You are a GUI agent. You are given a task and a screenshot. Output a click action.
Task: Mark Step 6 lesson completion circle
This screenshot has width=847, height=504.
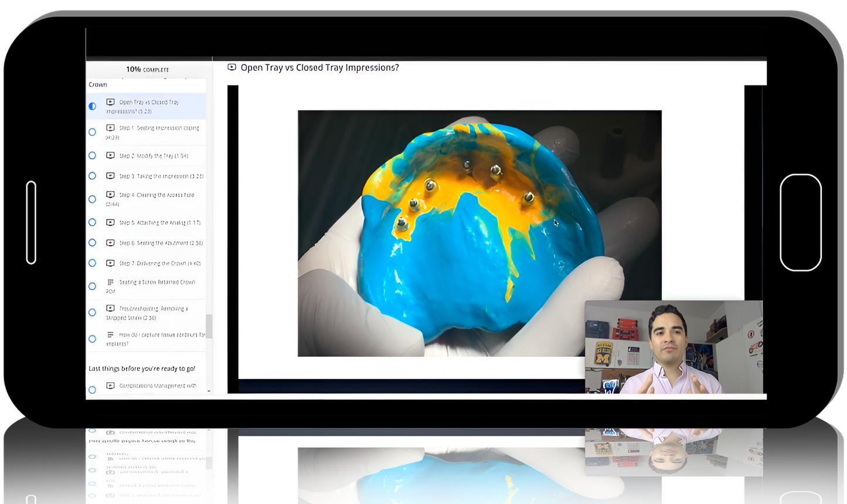tap(92, 243)
